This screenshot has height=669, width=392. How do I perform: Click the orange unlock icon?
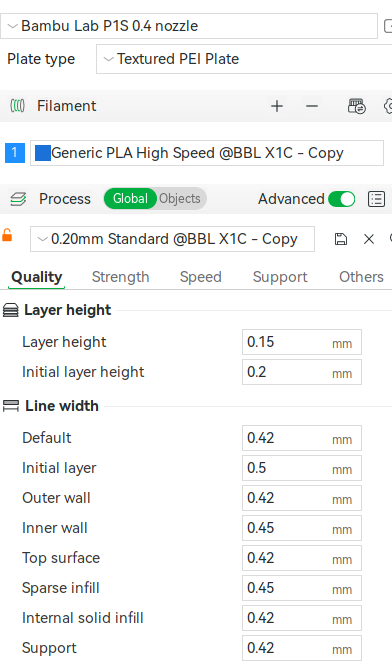[x=7, y=235]
